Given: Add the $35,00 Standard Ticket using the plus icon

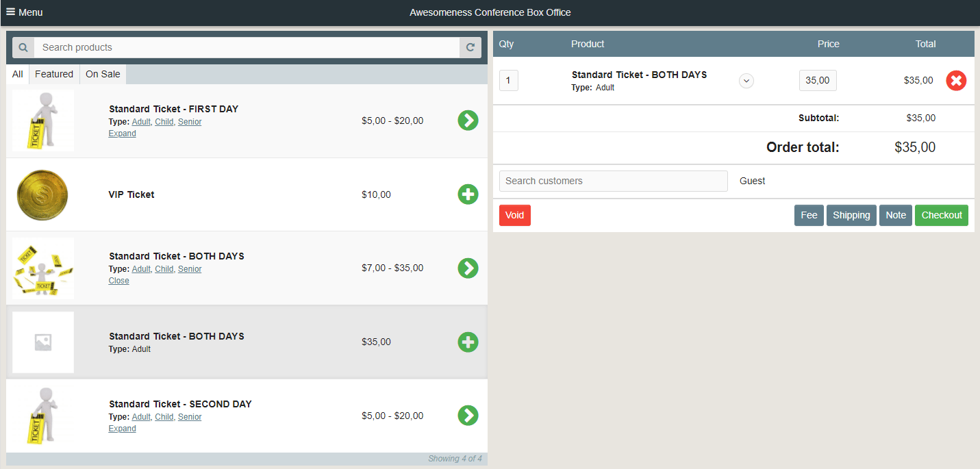Looking at the screenshot, I should [468, 342].
